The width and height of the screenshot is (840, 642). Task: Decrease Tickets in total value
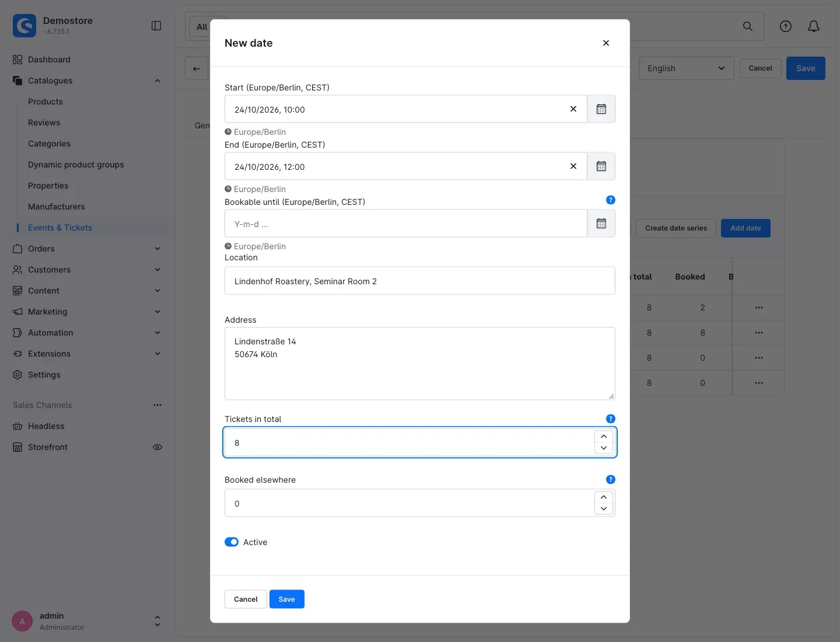604,448
